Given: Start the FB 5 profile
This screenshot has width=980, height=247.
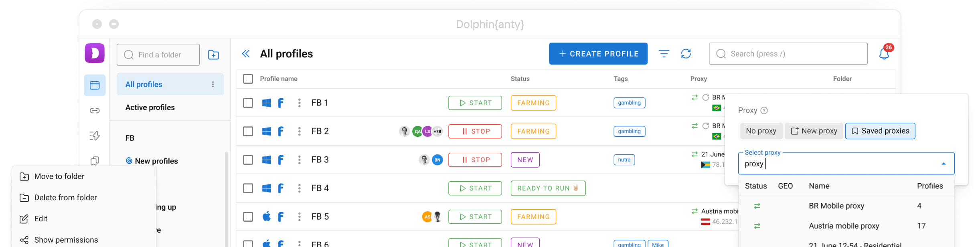Looking at the screenshot, I should [x=475, y=217].
